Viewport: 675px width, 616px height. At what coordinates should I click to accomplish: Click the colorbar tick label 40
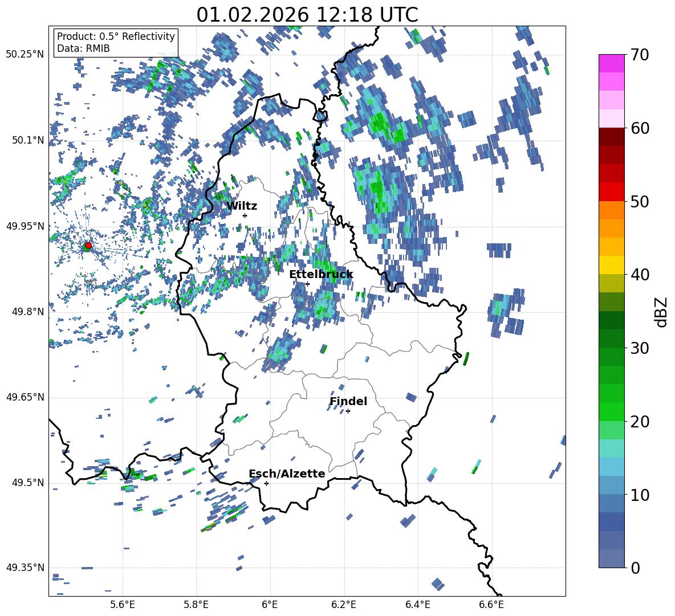pyautogui.click(x=639, y=275)
